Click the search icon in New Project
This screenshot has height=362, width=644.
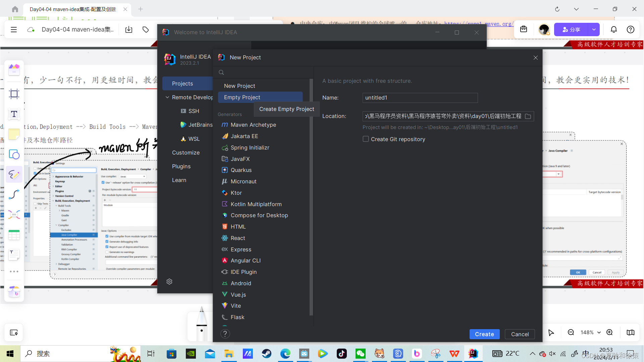pyautogui.click(x=221, y=72)
